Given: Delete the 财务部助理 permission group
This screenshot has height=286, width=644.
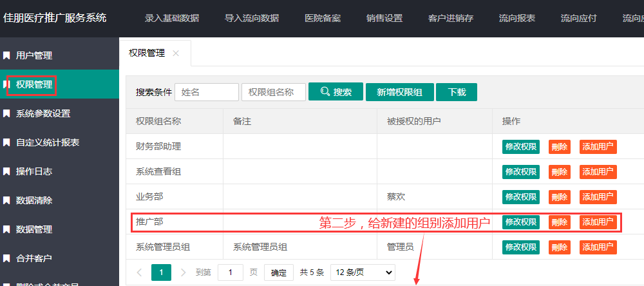Looking at the screenshot, I should click(559, 147).
